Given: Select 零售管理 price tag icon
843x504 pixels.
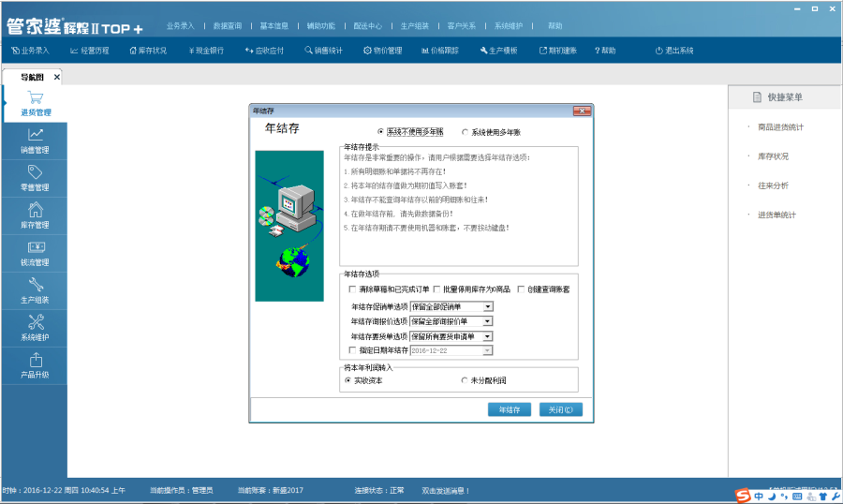Looking at the screenshot, I should 36,172.
